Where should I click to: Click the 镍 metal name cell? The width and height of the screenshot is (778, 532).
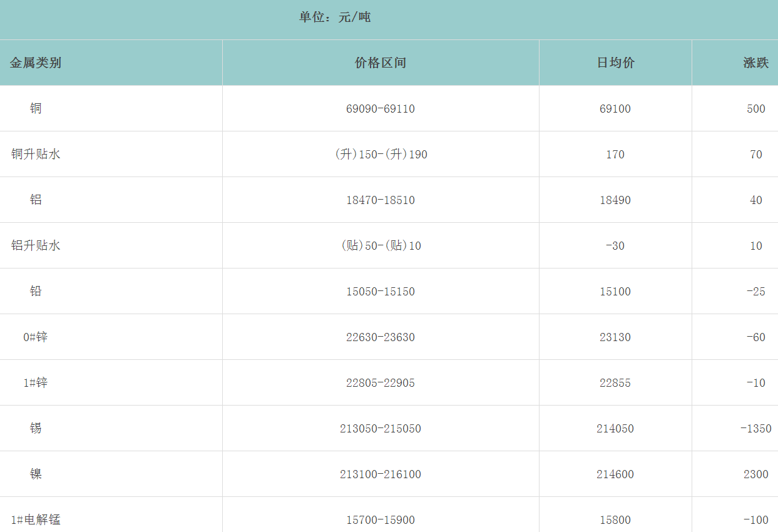[36, 474]
